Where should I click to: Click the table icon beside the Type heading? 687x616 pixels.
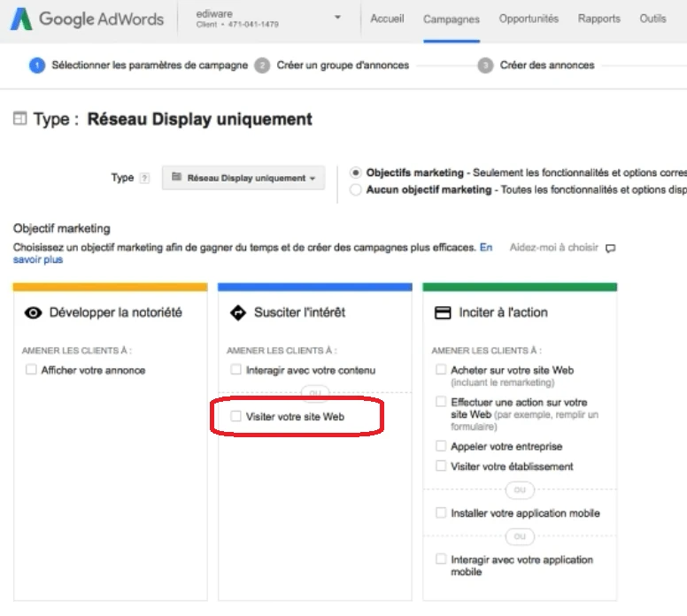point(19,119)
